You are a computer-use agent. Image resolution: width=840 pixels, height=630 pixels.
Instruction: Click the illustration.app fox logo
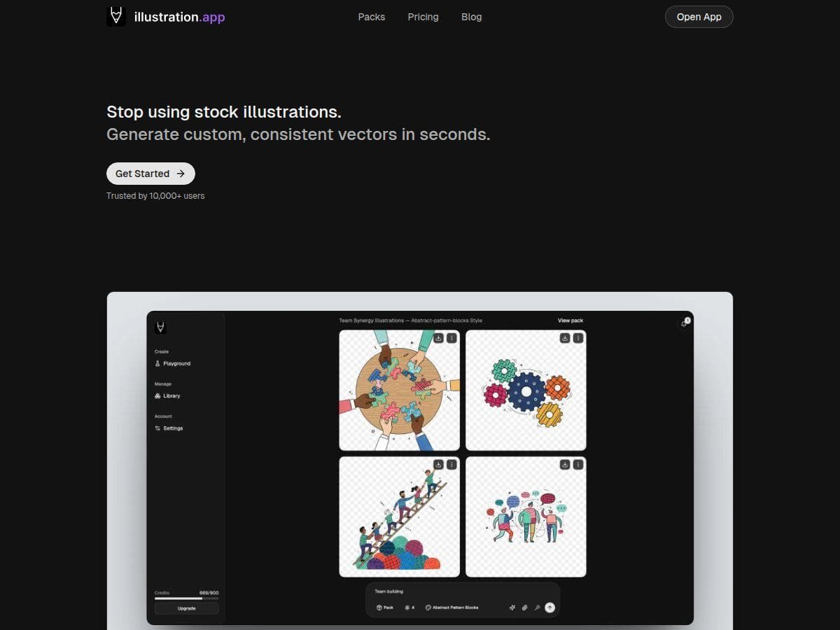pos(116,16)
